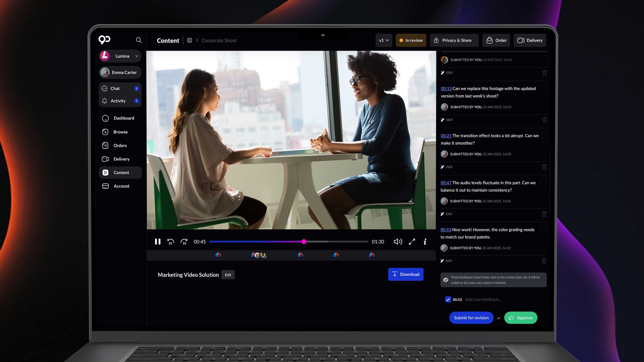Viewport: 644px width, 362px height.
Task: Change the In review status
Action: tap(411, 40)
